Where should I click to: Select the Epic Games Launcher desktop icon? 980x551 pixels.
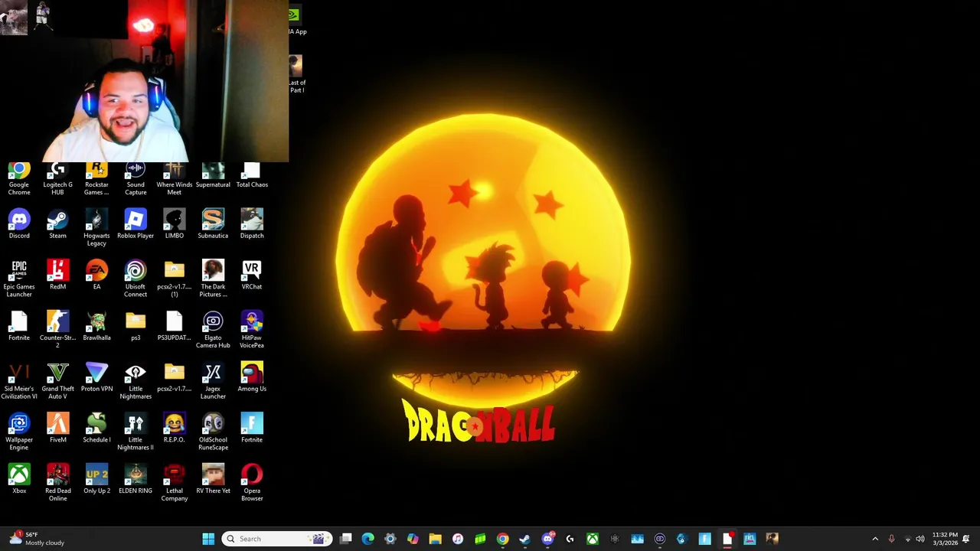(x=19, y=279)
